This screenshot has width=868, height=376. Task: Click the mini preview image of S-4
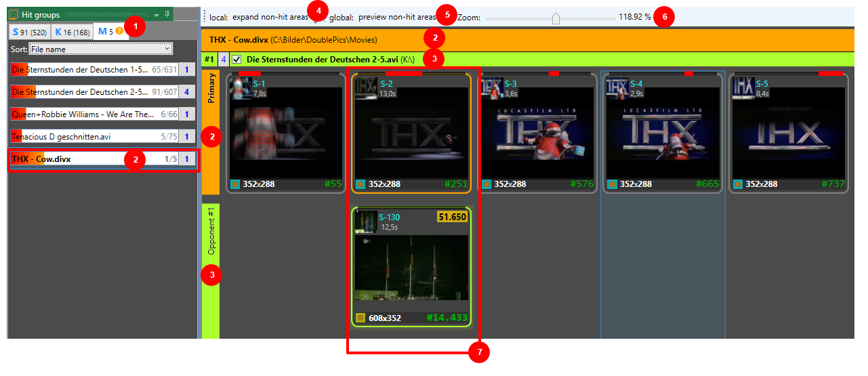click(x=617, y=88)
